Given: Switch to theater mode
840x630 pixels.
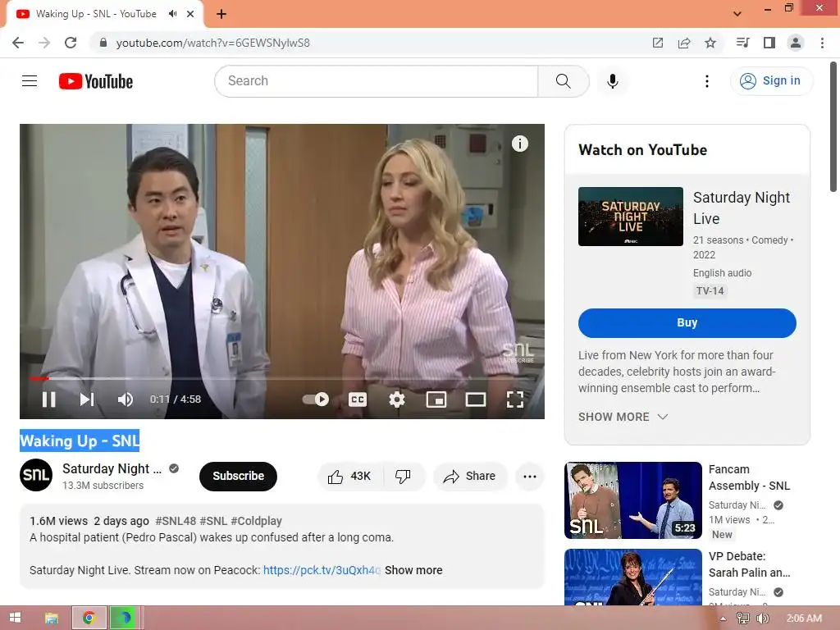Looking at the screenshot, I should pyautogui.click(x=475, y=399).
